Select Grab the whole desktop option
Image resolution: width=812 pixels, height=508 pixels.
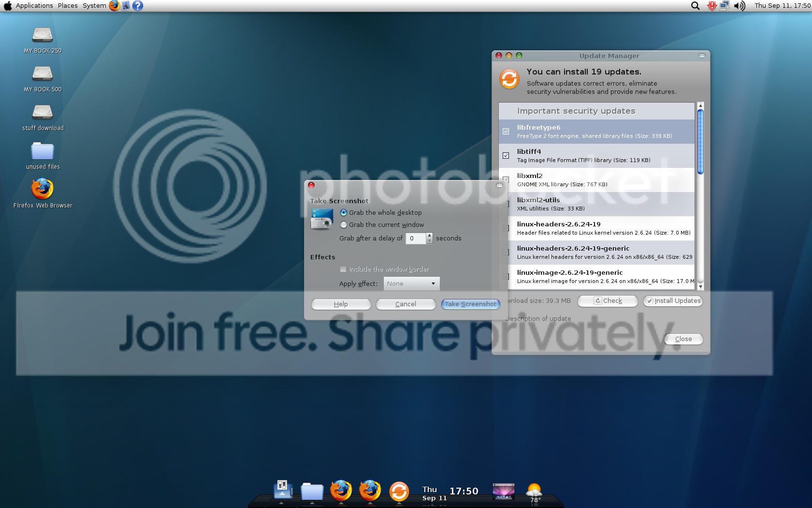tap(344, 213)
